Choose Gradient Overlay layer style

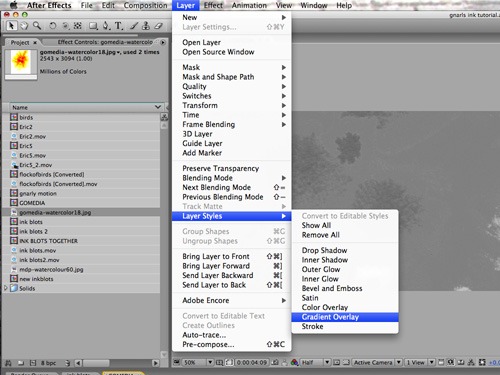point(345,317)
